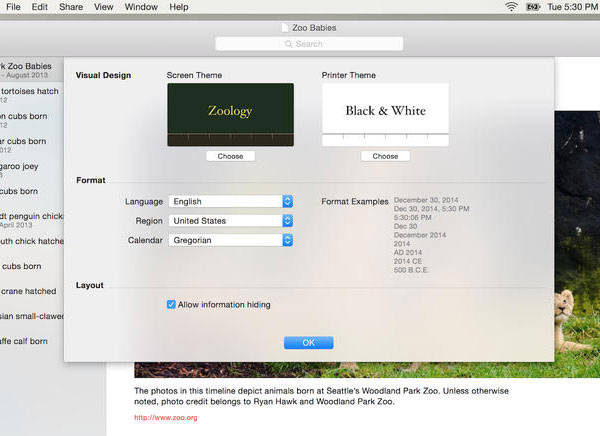This screenshot has width=600, height=436.
Task: Click Choose under Printer Theme
Action: click(x=385, y=156)
